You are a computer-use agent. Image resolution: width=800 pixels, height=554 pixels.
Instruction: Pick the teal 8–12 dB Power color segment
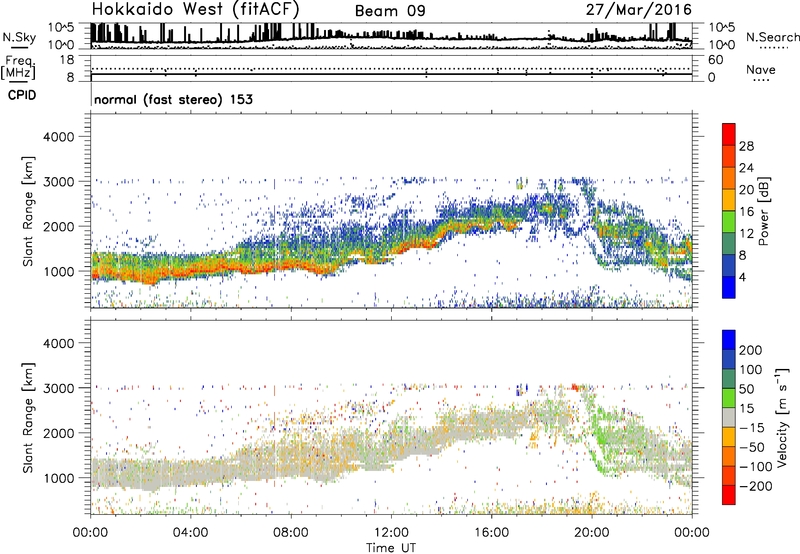point(729,244)
